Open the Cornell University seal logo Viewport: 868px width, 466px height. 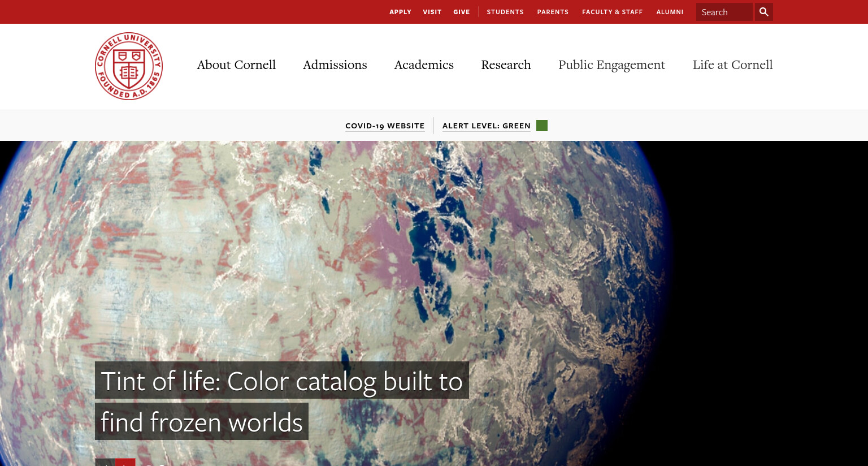(x=129, y=66)
